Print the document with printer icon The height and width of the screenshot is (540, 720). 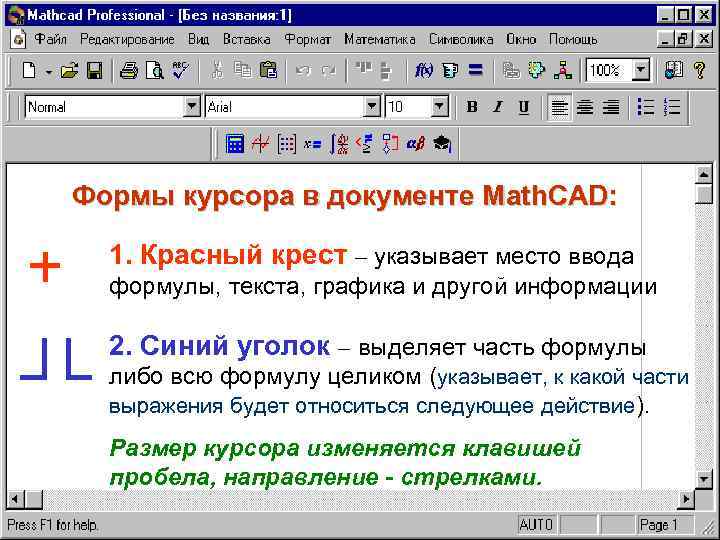(129, 71)
